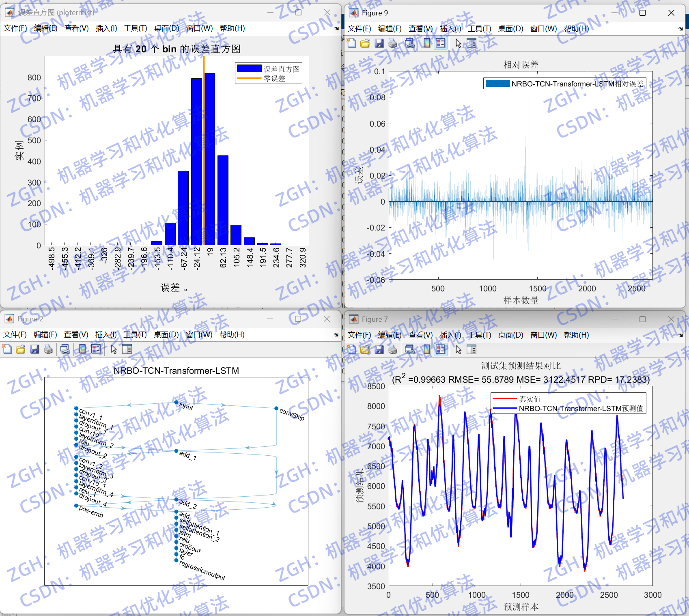Click Open File icon in Figure 2 toolbar
Viewport: 689px width, 616px height.
coord(21,349)
